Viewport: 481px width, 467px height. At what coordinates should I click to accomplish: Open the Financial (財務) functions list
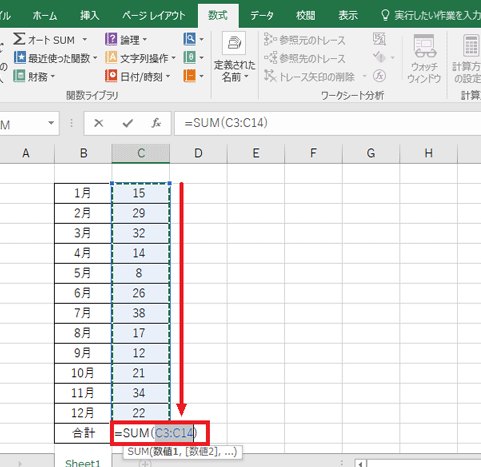(x=34, y=77)
